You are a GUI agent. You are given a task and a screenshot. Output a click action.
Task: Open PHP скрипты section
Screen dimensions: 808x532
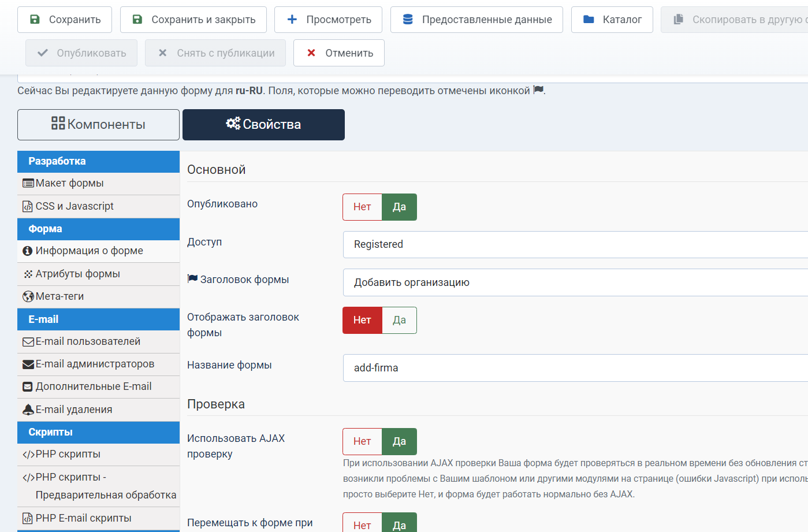coord(68,455)
